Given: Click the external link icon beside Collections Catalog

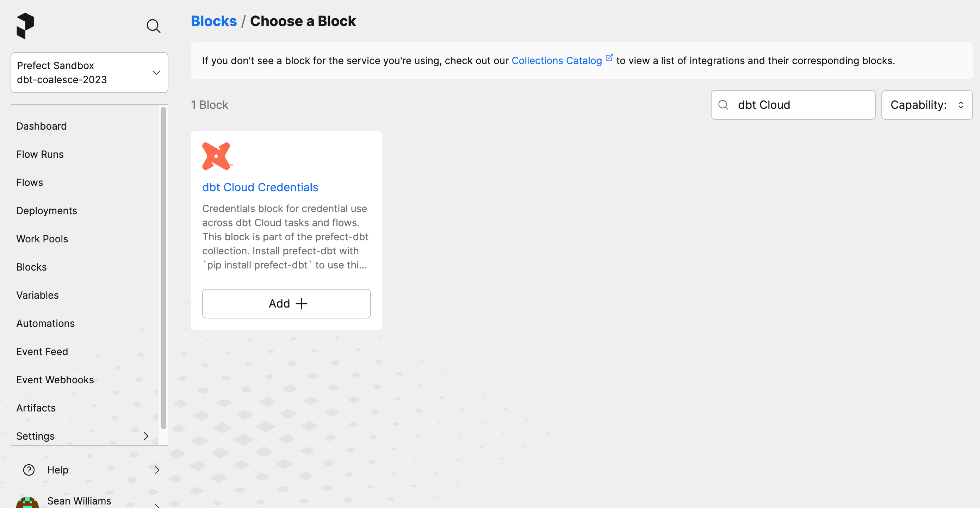Looking at the screenshot, I should [609, 58].
